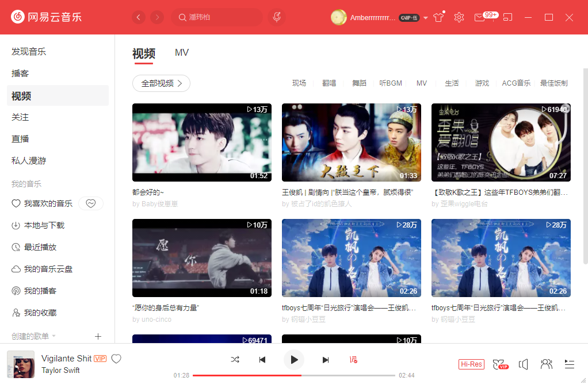Skip to next track

(x=326, y=360)
